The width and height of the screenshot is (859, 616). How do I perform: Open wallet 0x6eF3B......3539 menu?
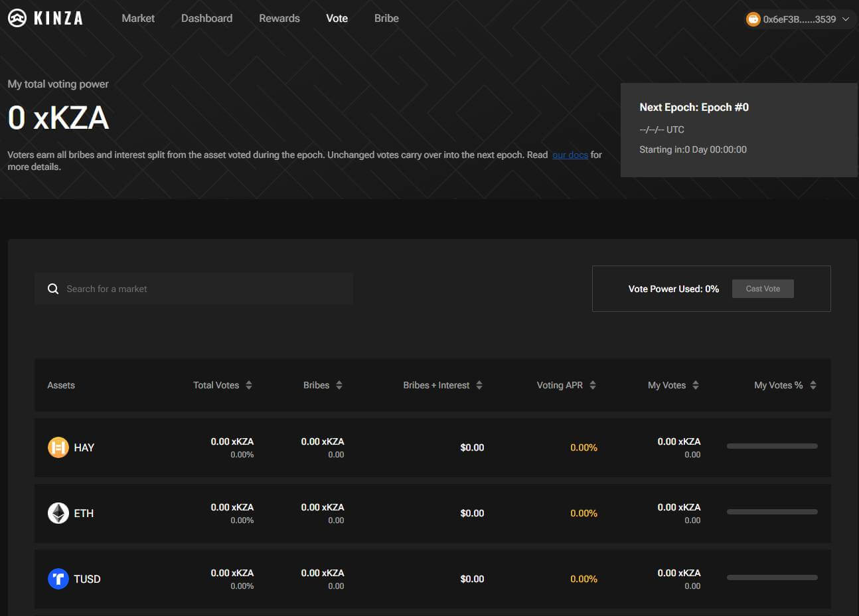click(x=799, y=19)
